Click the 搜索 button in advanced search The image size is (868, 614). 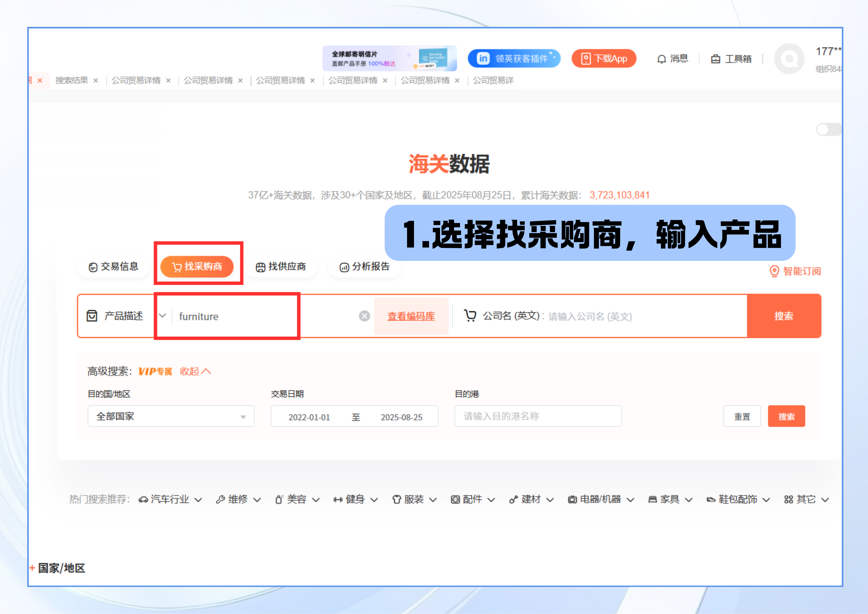coord(786,416)
